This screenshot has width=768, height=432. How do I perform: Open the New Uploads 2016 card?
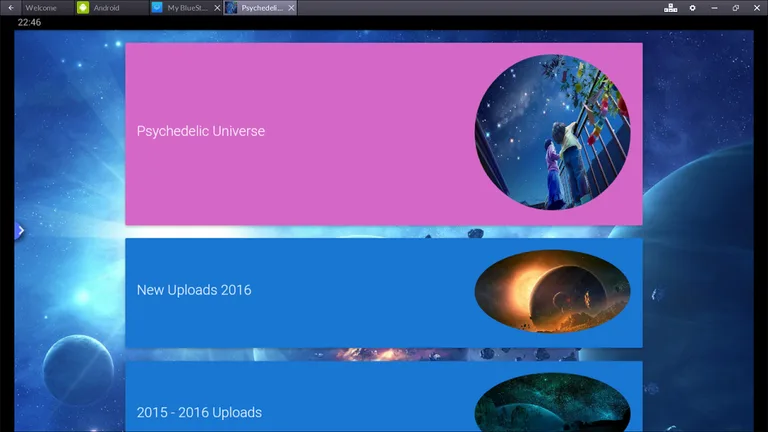[384, 293]
